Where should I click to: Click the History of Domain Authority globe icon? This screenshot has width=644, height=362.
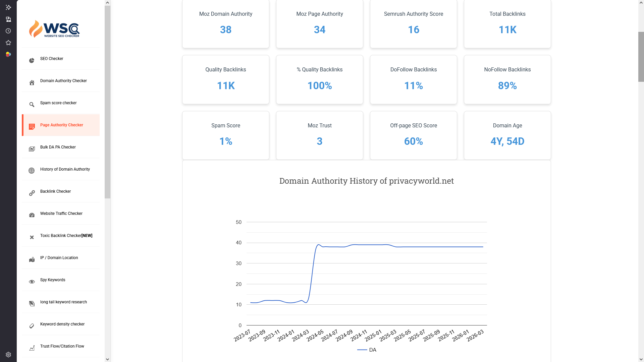click(32, 171)
